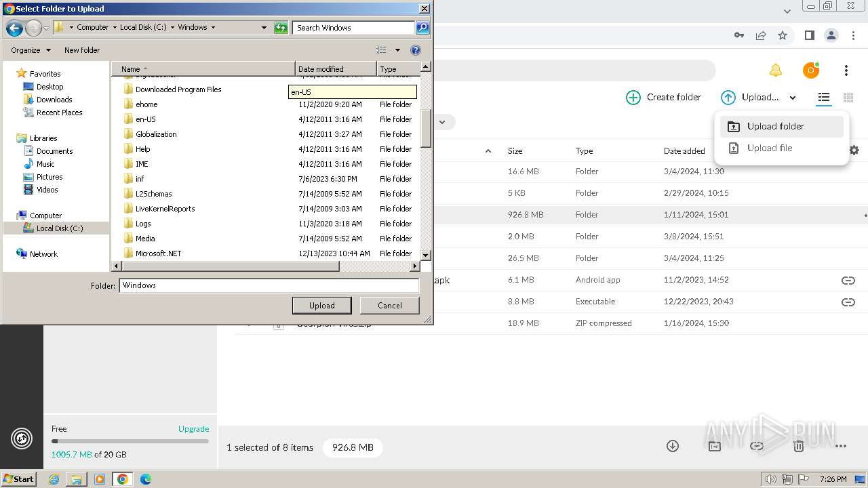Click the link icon on Android app row
The height and width of the screenshot is (488, 868).
[x=848, y=280]
